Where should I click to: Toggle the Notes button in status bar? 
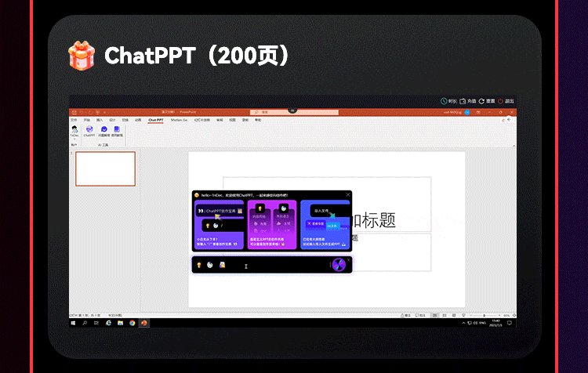coord(405,315)
